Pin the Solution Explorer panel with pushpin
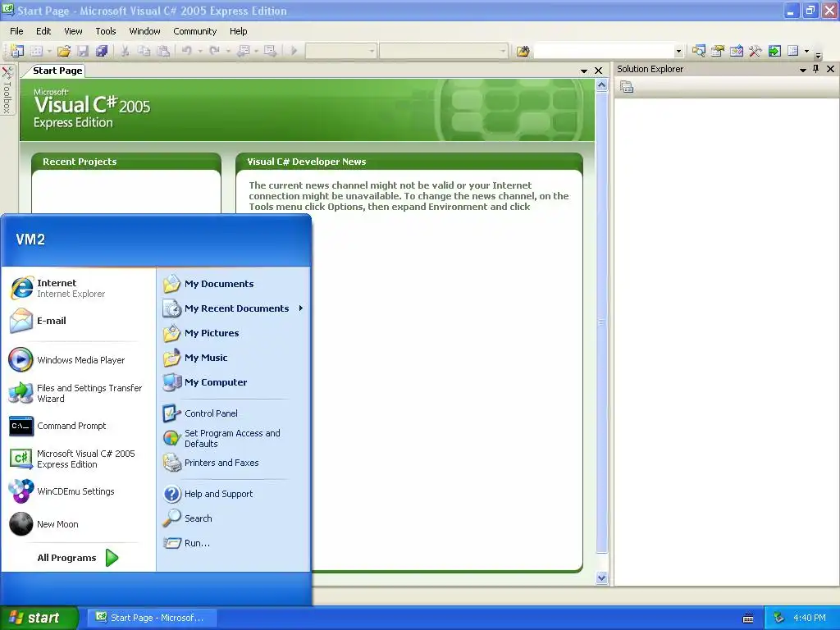 click(816, 69)
